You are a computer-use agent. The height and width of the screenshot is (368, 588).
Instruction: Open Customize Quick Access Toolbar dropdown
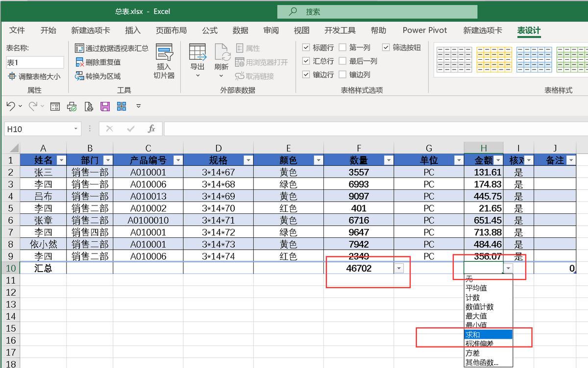pyautogui.click(x=139, y=106)
